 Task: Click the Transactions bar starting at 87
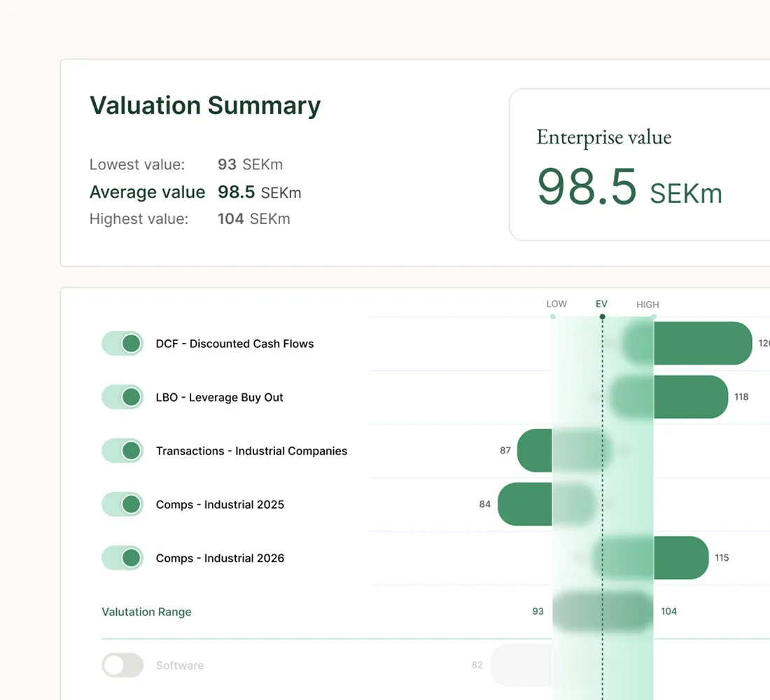[x=565, y=451]
